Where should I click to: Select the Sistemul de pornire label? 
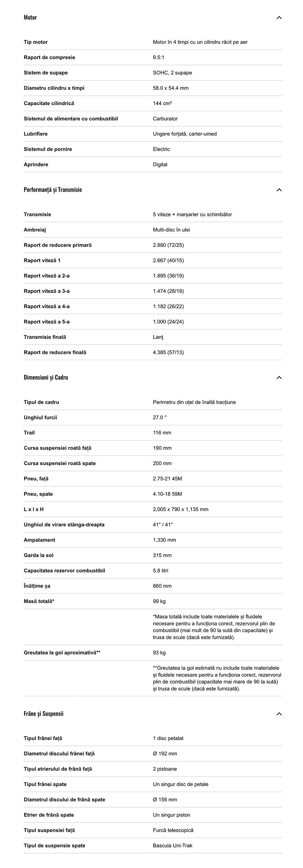coord(48,149)
